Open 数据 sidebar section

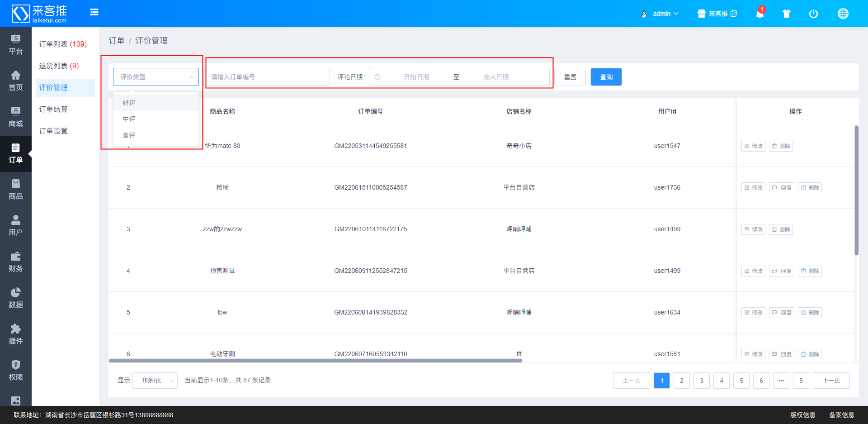click(x=16, y=299)
